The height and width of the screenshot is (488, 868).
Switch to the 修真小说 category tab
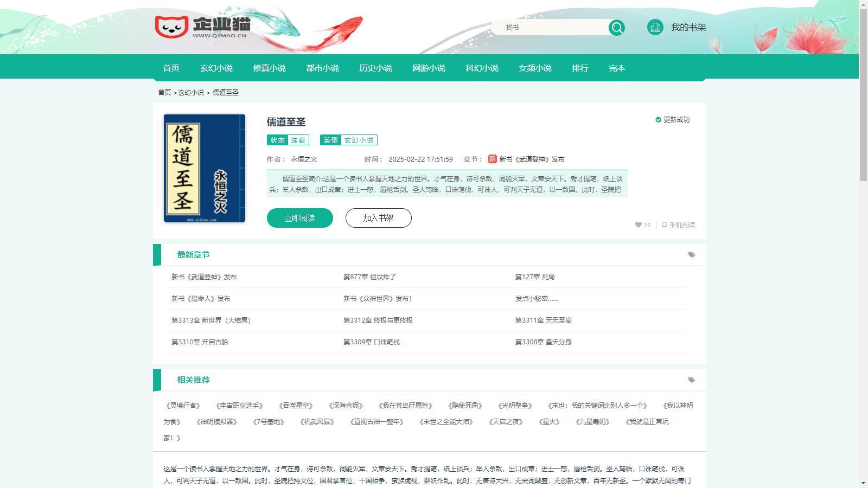tap(270, 68)
